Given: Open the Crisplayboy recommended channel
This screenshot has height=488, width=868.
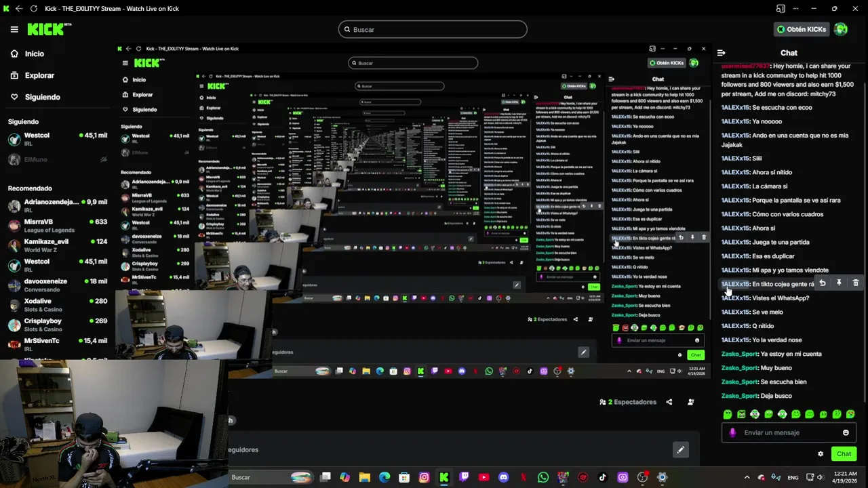Looking at the screenshot, I should tap(58, 324).
